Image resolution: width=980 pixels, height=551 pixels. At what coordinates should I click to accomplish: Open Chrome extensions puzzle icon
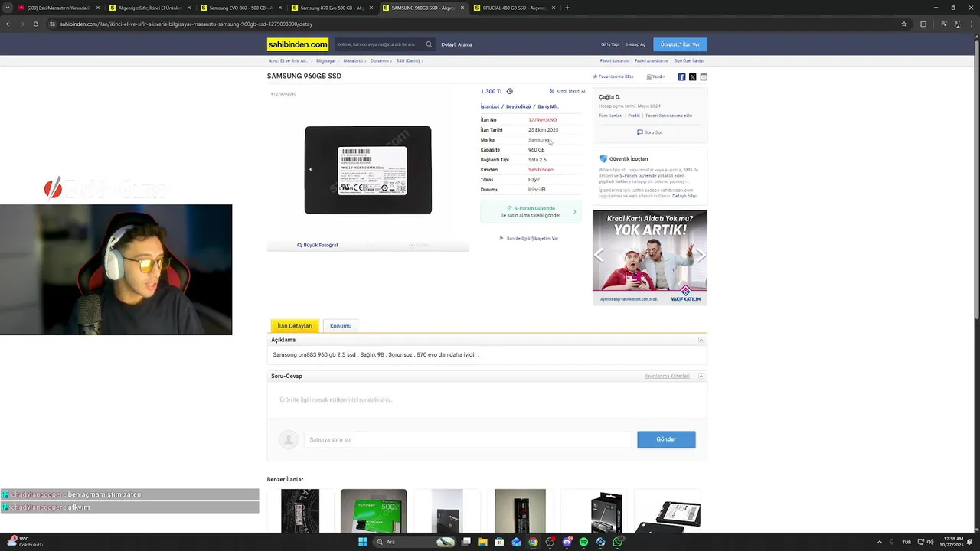tap(923, 24)
